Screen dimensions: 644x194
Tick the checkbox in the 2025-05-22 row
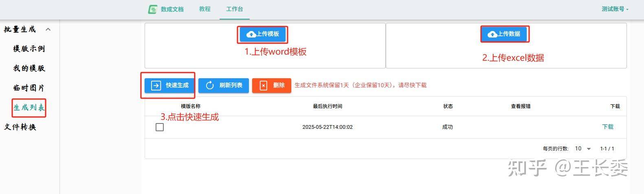pos(160,127)
